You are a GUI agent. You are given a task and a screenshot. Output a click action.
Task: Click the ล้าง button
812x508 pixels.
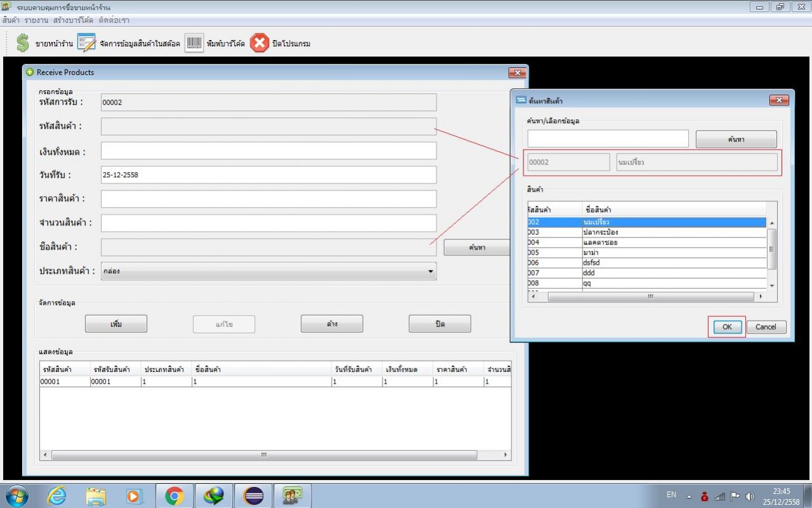click(x=332, y=324)
